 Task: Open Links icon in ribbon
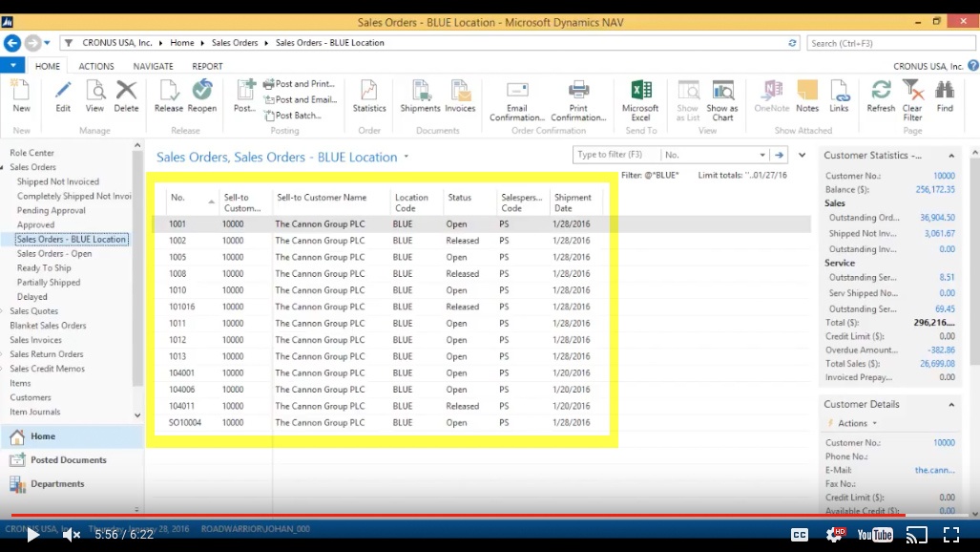pyautogui.click(x=839, y=96)
